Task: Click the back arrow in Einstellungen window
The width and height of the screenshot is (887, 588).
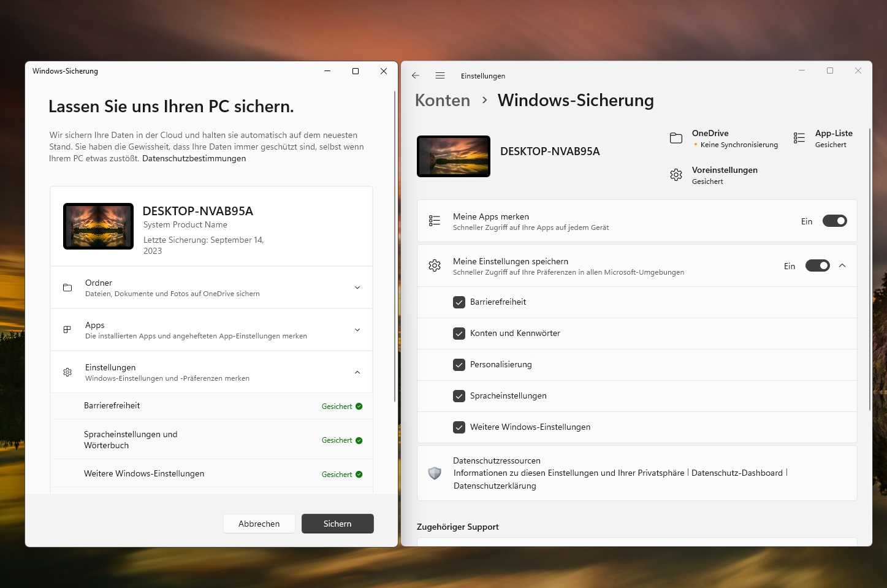Action: click(416, 75)
